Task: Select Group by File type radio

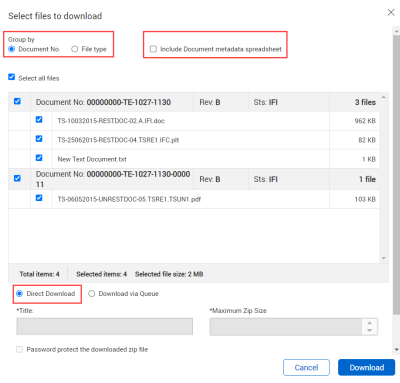Action: pos(74,49)
